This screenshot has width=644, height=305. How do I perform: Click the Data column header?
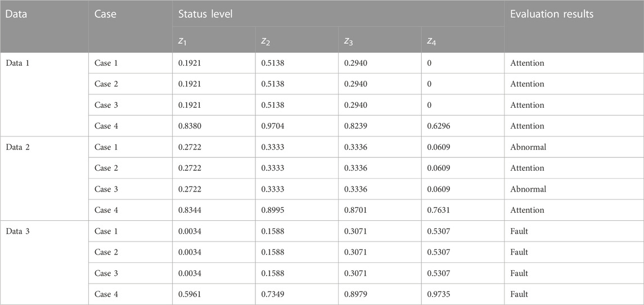tap(44, 26)
